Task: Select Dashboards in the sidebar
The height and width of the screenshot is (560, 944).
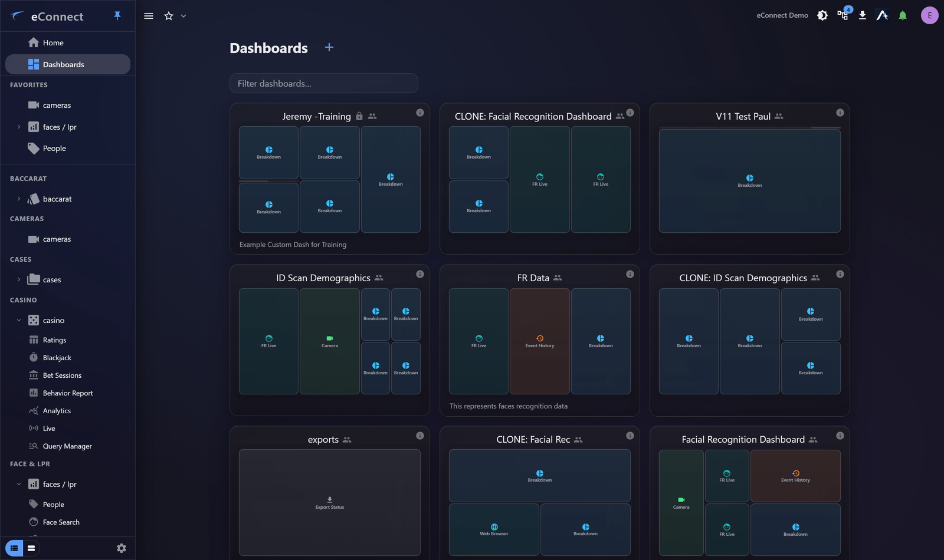Action: click(x=68, y=64)
